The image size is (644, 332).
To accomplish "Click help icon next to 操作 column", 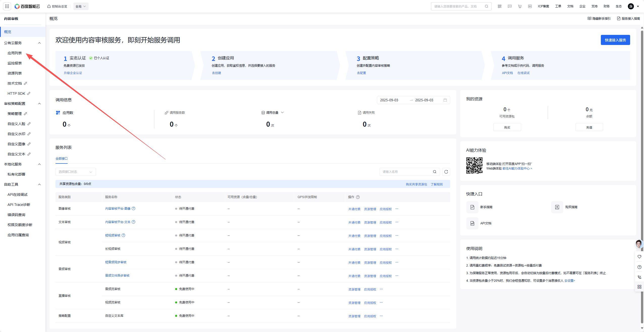I will (358, 197).
